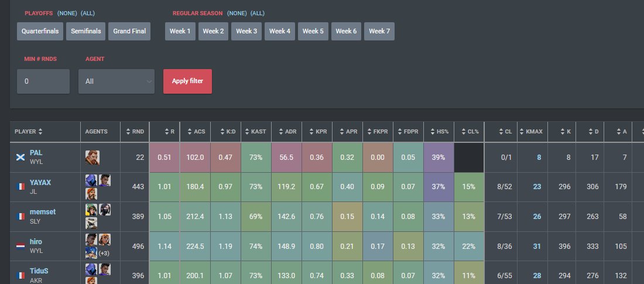Select hiro's round count 496
The image size is (644, 284).
click(138, 246)
